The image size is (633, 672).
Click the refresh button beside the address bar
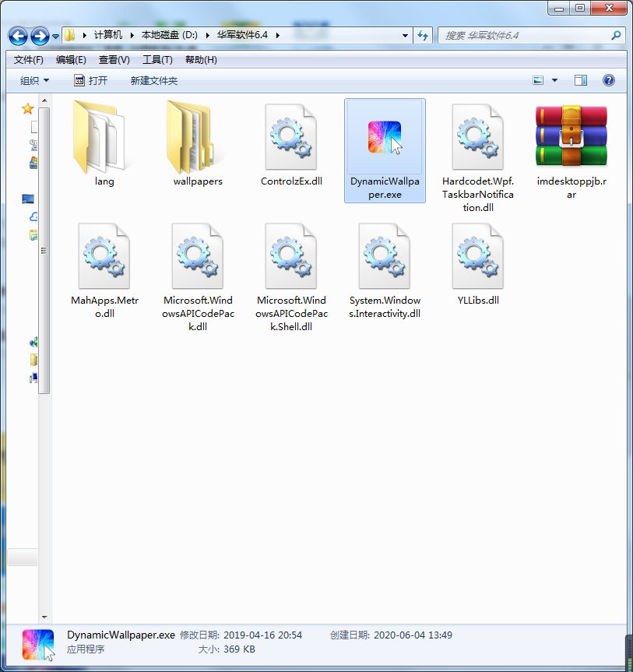click(x=423, y=36)
